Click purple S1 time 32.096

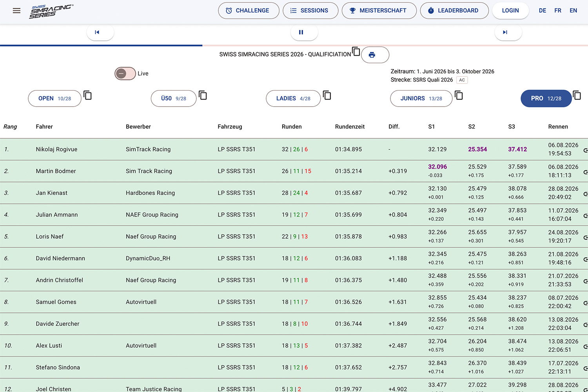point(437,167)
